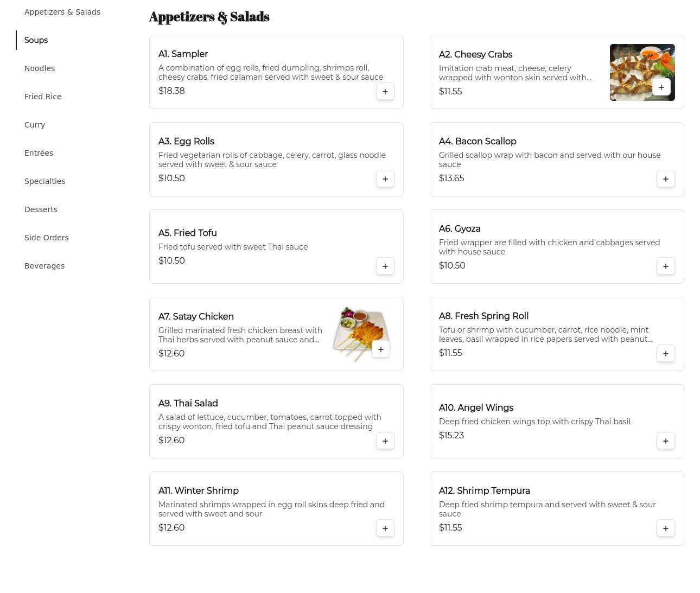The image size is (700, 593).
Task: Select Fried Rice in sidebar
Action: (x=43, y=97)
